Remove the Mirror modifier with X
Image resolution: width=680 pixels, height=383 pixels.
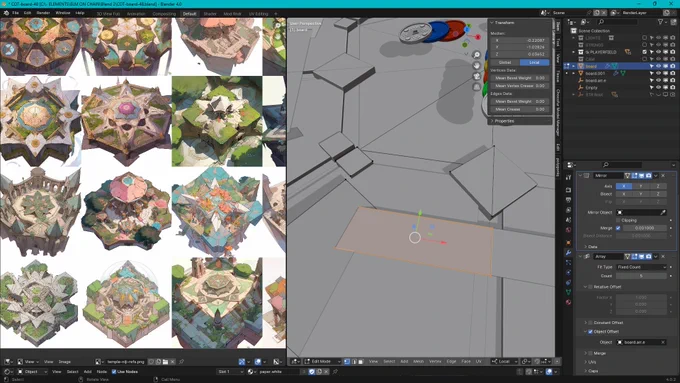(663, 176)
